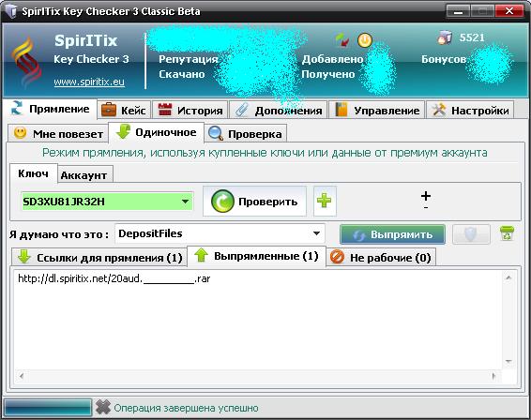Click the greyed shield button
This screenshot has height=420, width=531.
point(471,234)
